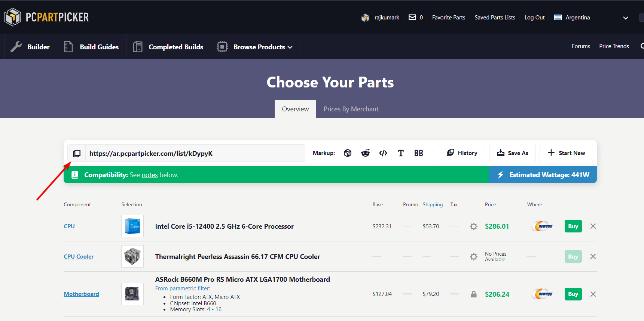Open Intel Core i5-12400 product name

[225, 226]
